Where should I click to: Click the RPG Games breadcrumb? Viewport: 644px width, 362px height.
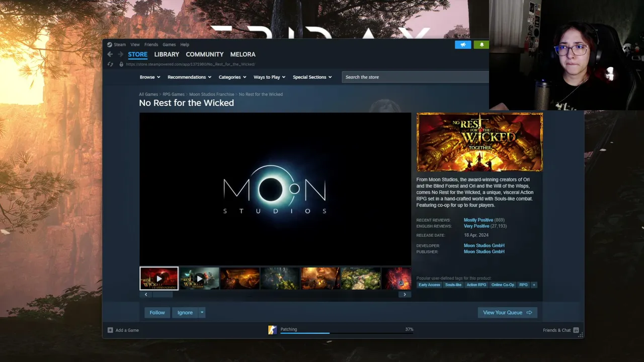coord(174,95)
